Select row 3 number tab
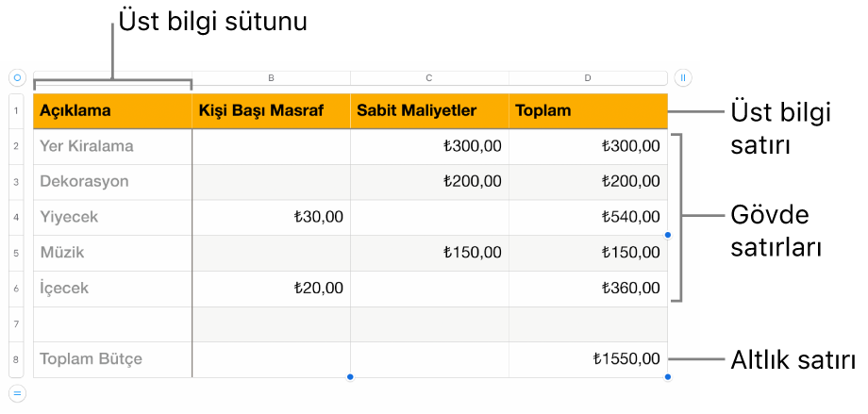The image size is (868, 414). pos(16,182)
